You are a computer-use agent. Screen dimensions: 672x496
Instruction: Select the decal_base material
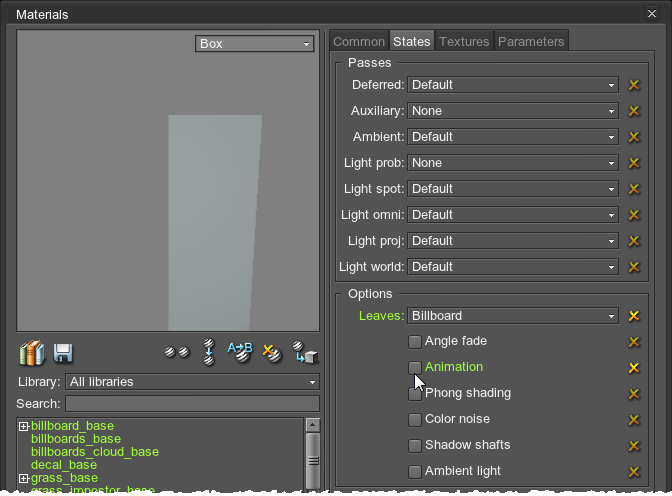pos(64,465)
